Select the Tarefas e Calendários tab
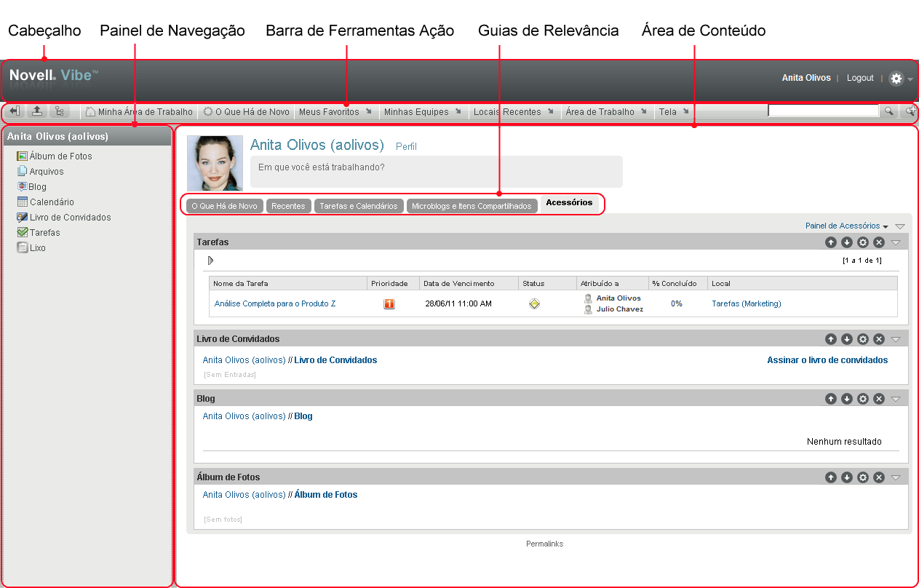The image size is (919, 588). (358, 206)
